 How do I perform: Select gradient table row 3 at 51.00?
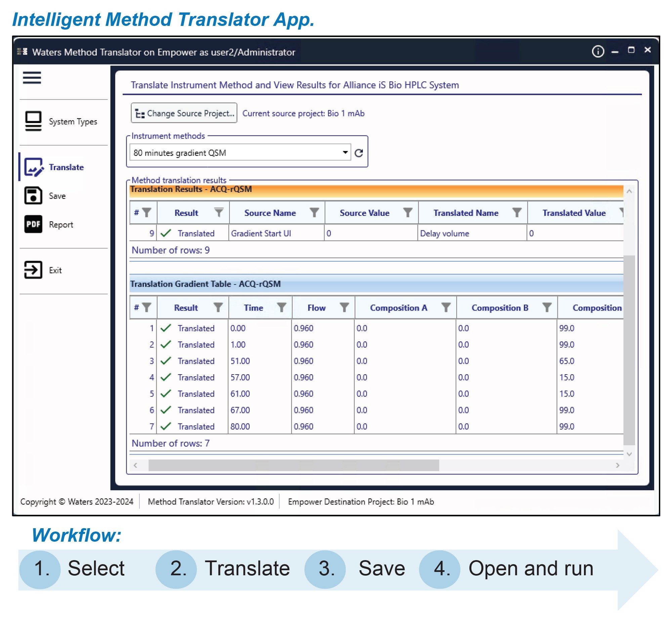(x=240, y=361)
